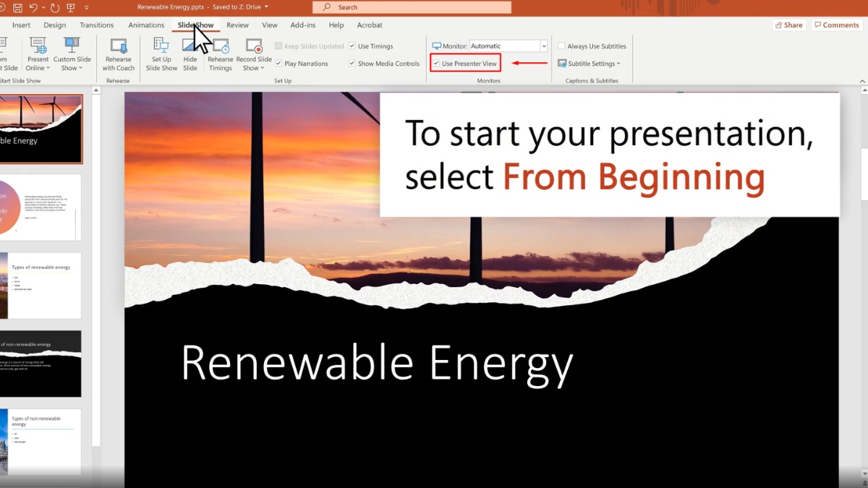This screenshot has width=868, height=488.
Task: Go to the View tab
Action: 270,25
